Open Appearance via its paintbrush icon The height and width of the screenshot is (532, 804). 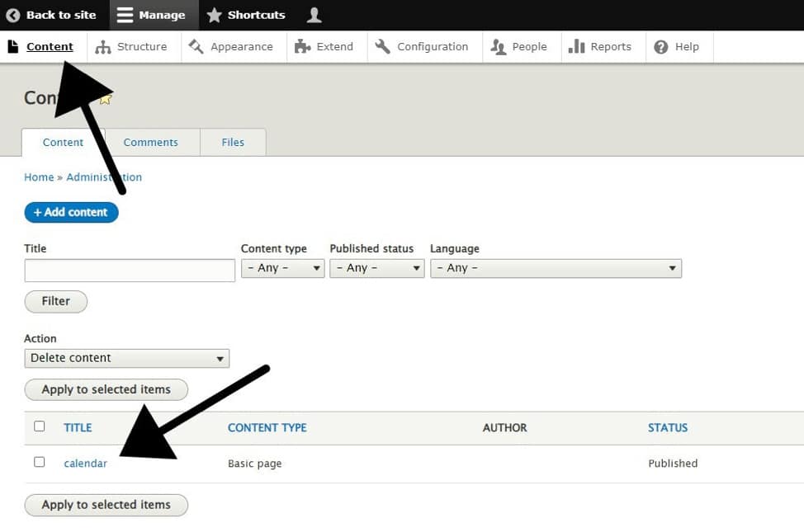(196, 47)
